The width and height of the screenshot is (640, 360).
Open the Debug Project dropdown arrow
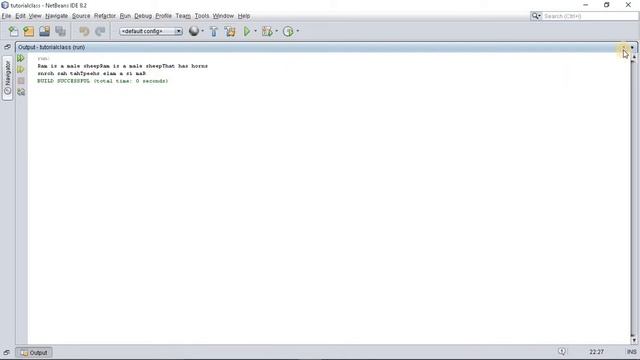pos(276,31)
